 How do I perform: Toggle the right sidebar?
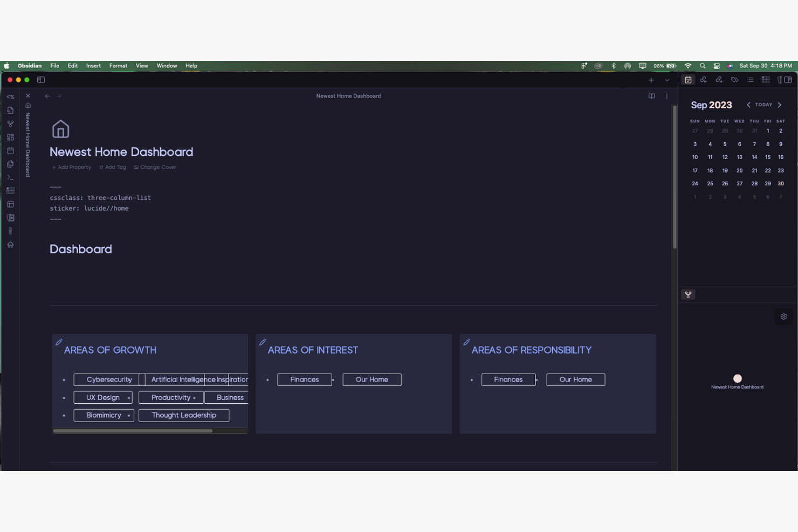pyautogui.click(x=788, y=80)
